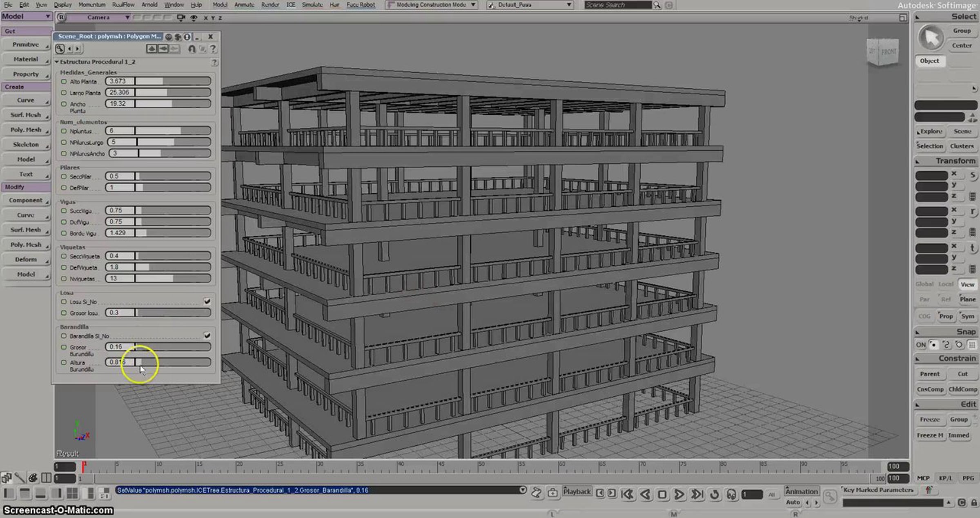
Task: Uncheck the Barandilla Si_No checkbox
Action: point(207,335)
